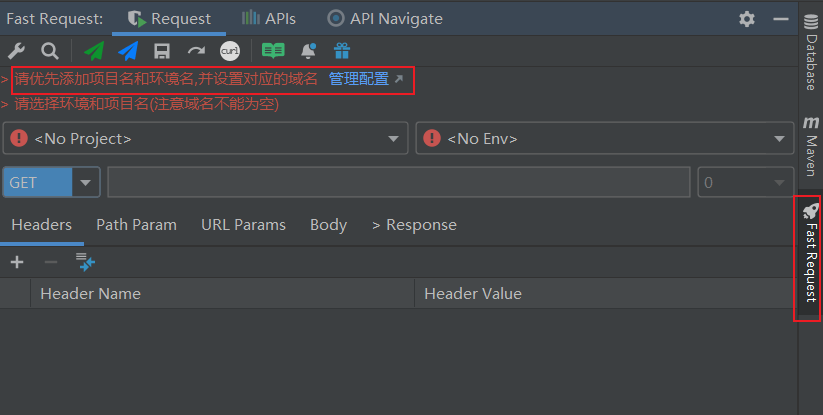Open the tool window gear options
This screenshot has height=415, width=823.
(747, 19)
